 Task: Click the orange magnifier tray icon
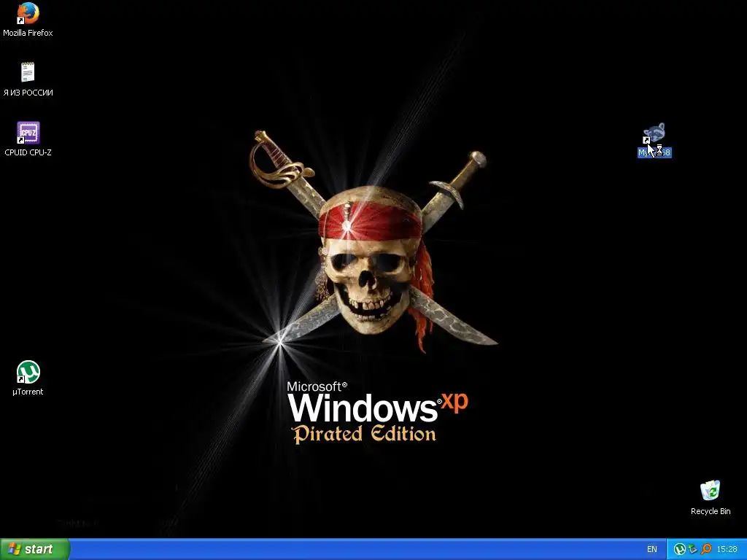[x=706, y=549]
